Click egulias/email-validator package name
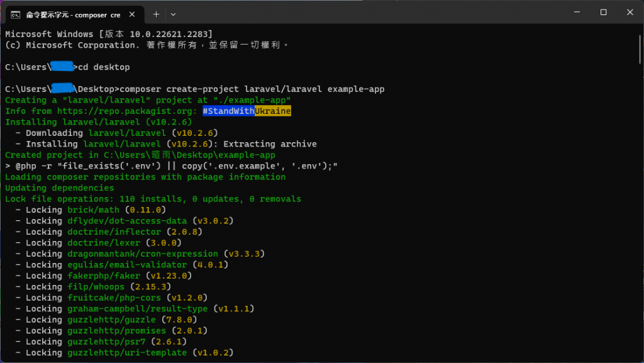The height and width of the screenshot is (363, 644). pyautogui.click(x=127, y=265)
